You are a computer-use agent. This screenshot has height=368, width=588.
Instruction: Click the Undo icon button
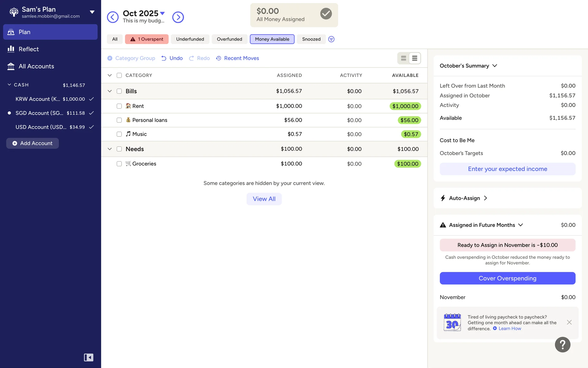pos(172,58)
